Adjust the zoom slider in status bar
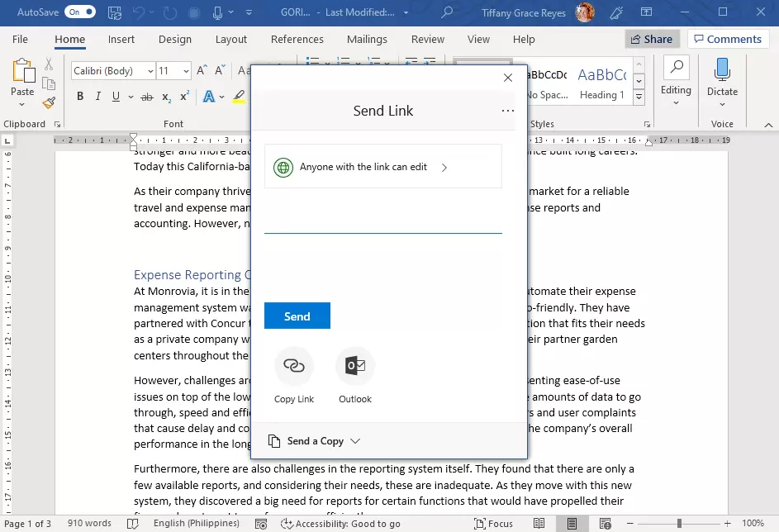 click(679, 524)
